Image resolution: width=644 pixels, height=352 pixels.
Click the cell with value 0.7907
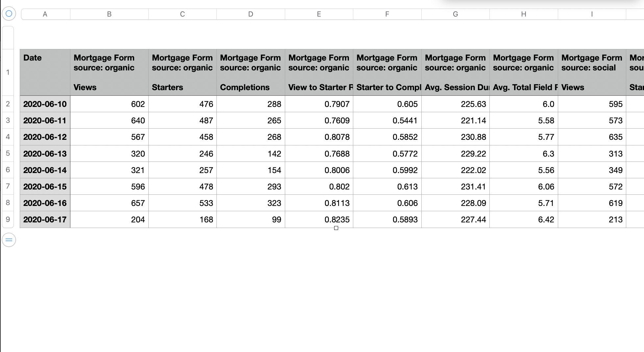pos(319,104)
